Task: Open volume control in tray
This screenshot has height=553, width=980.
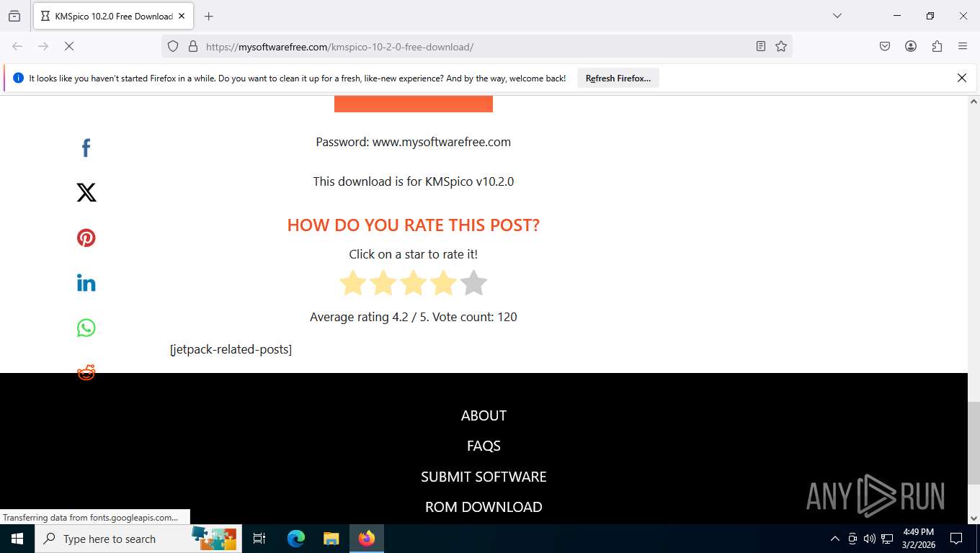Action: click(x=870, y=539)
